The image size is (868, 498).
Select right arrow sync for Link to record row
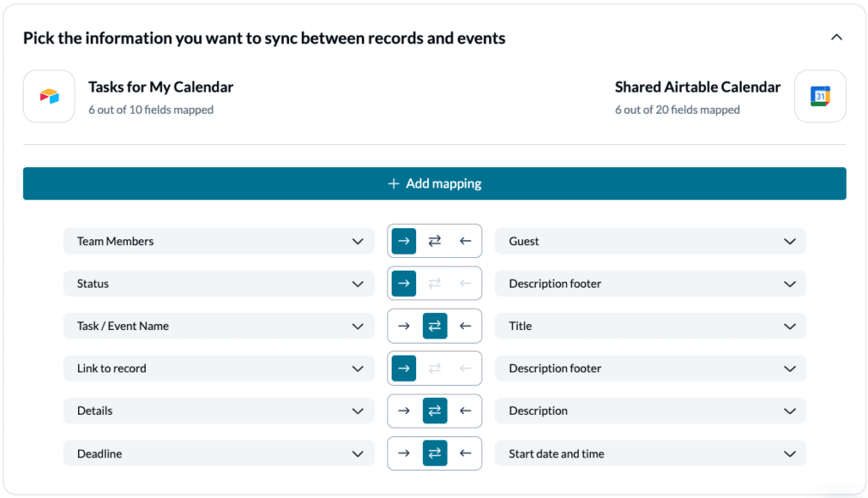click(404, 368)
